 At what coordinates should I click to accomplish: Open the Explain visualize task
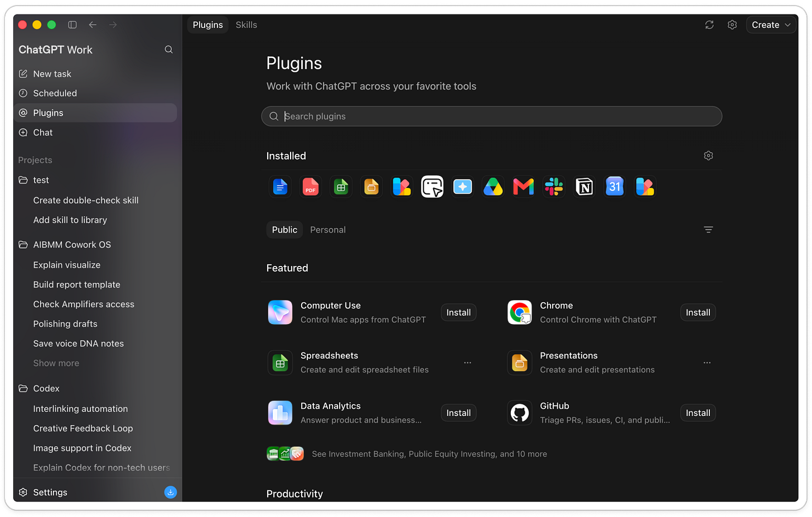click(x=67, y=265)
